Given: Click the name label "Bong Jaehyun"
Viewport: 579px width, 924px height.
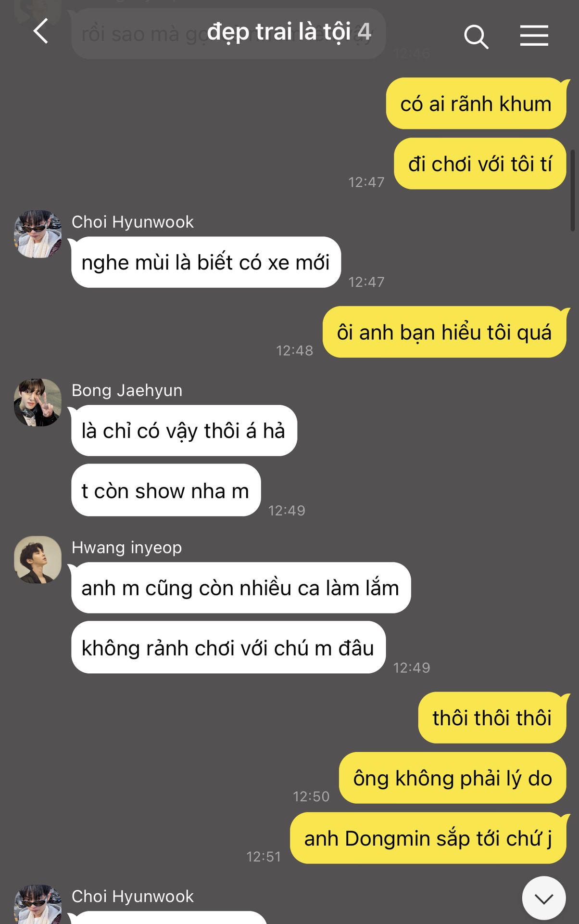Looking at the screenshot, I should coord(127,390).
